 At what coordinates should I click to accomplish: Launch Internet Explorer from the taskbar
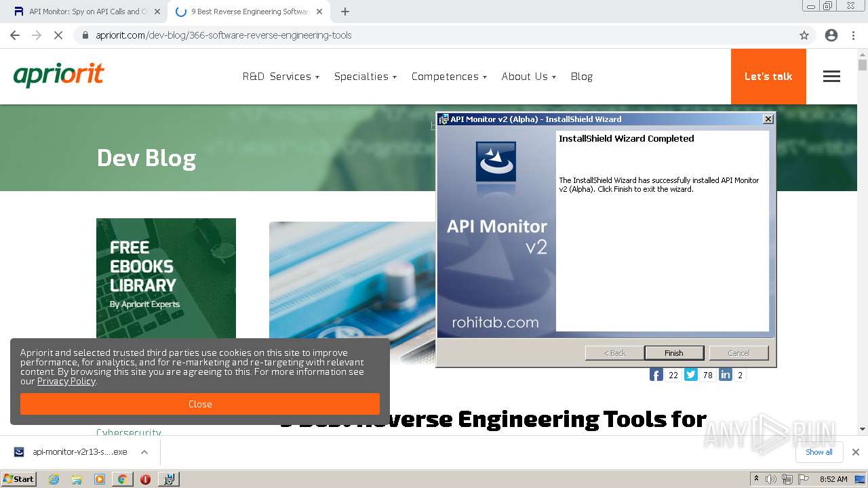coord(54,479)
